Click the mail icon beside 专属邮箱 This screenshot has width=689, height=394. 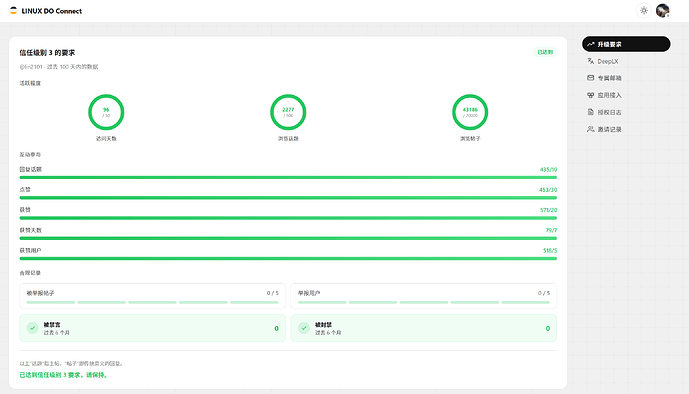[591, 78]
